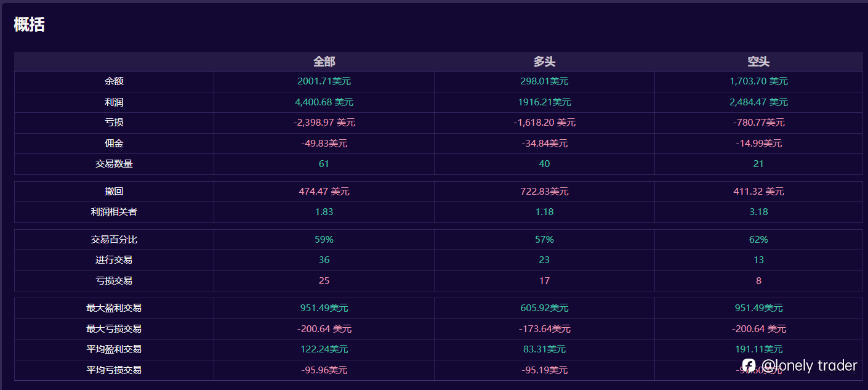Click the 利润 row label

[x=114, y=102]
